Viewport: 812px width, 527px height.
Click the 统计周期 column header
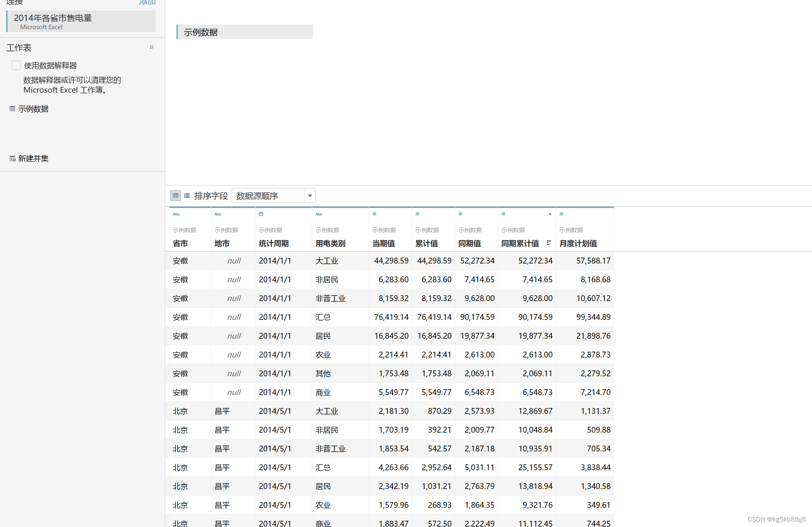pyautogui.click(x=274, y=243)
